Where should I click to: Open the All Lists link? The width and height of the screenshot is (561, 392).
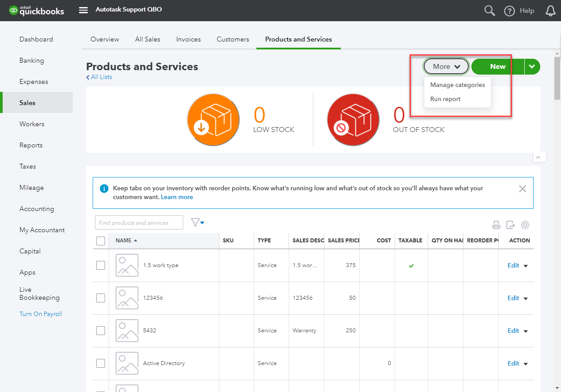point(99,76)
